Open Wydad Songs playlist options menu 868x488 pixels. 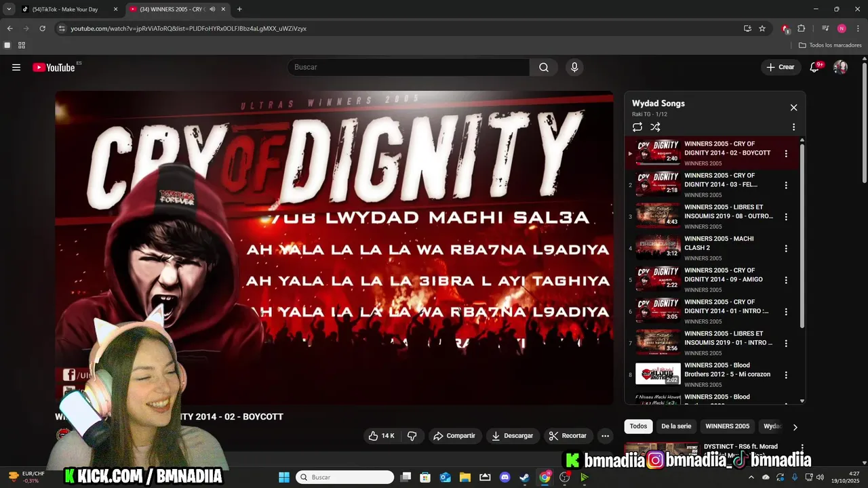[x=793, y=127]
